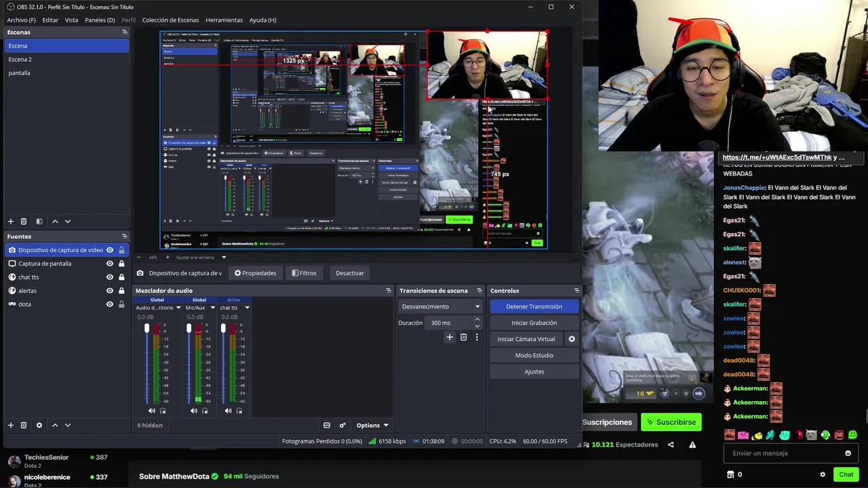Mute the Audio d...ritorio channel

click(x=152, y=411)
